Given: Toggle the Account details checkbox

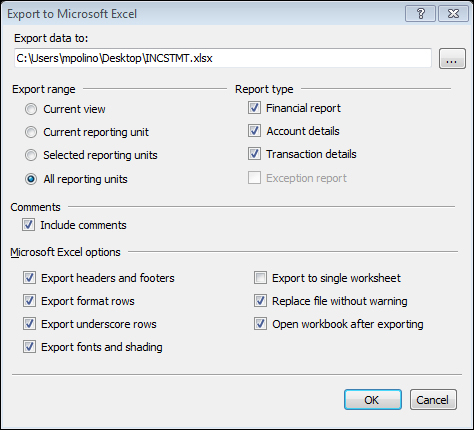Looking at the screenshot, I should pyautogui.click(x=254, y=131).
